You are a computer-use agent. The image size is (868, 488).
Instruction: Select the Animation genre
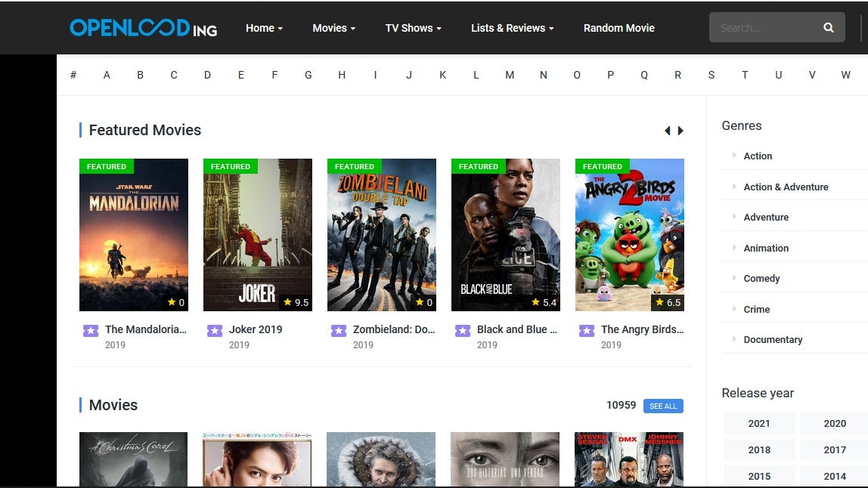point(766,248)
